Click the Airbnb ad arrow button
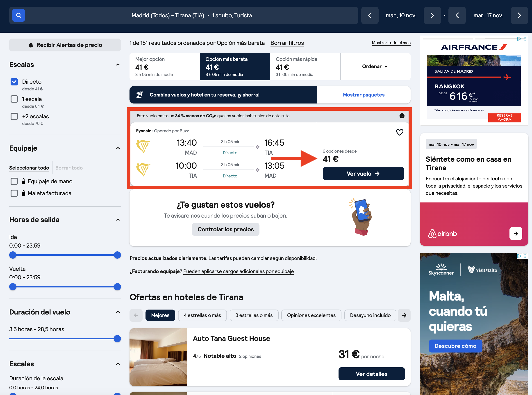 [516, 233]
